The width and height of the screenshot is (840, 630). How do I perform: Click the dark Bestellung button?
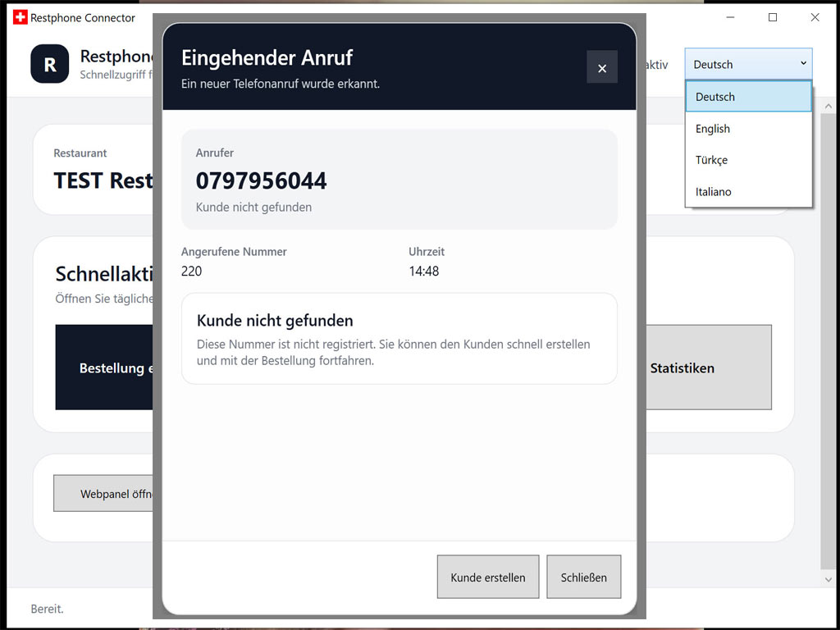point(104,367)
